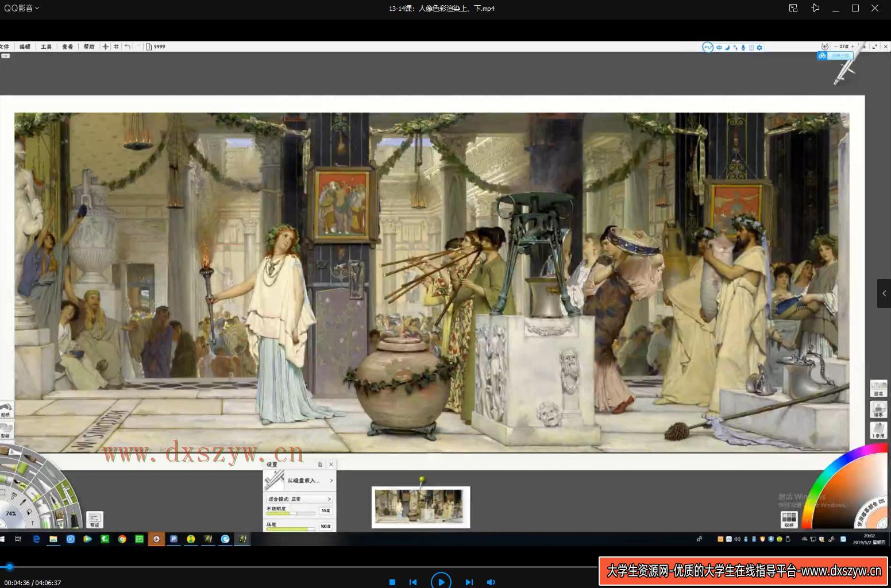This screenshot has width=891, height=588.
Task: Click the 55度 opacity value field
Action: (x=326, y=510)
